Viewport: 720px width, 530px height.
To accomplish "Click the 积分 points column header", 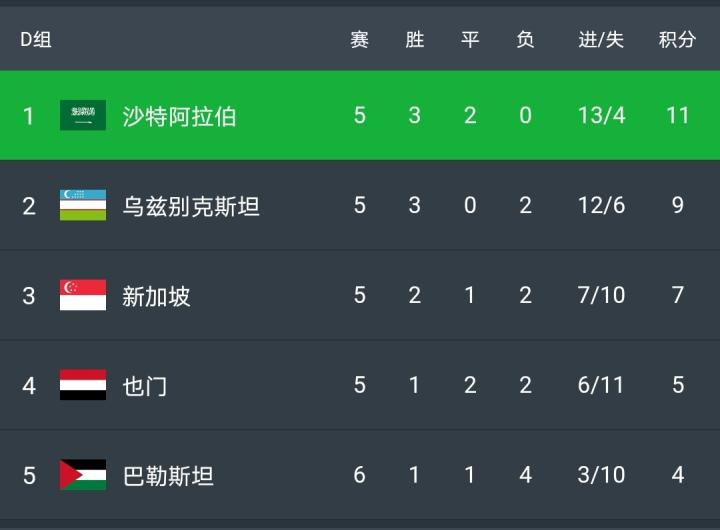I will click(x=677, y=40).
